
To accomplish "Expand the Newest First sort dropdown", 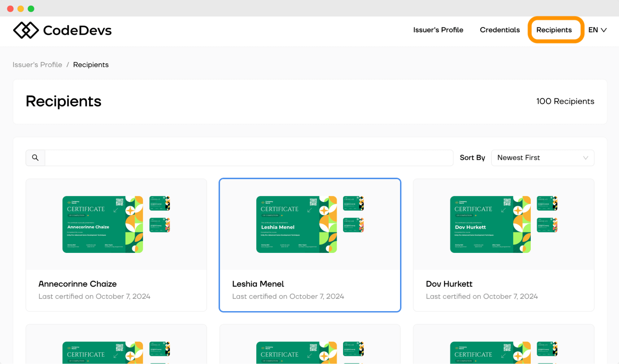I will coord(543,158).
